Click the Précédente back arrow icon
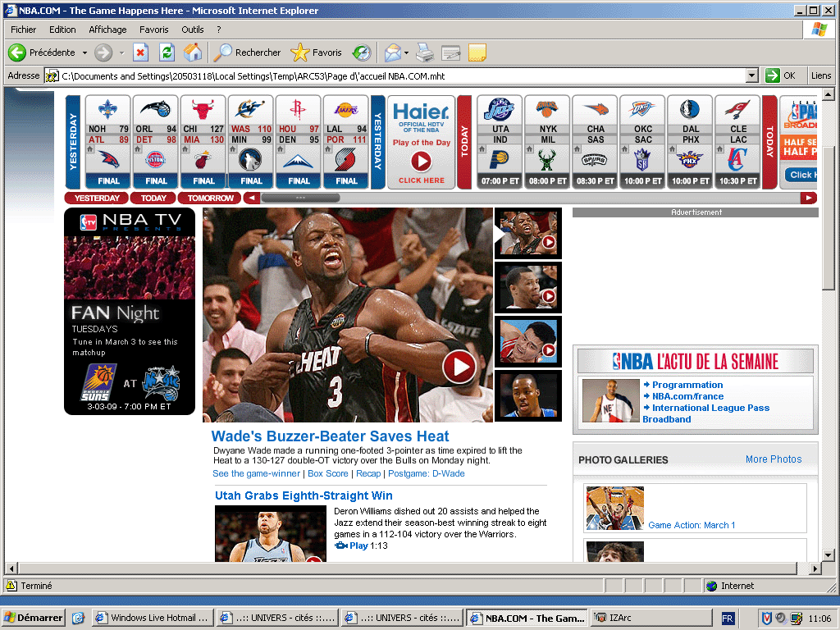840x630 pixels. coord(16,52)
